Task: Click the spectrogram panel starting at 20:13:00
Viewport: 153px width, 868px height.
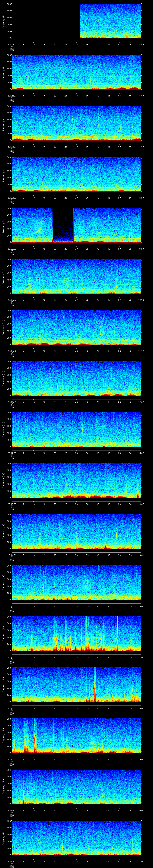Action: point(77,481)
